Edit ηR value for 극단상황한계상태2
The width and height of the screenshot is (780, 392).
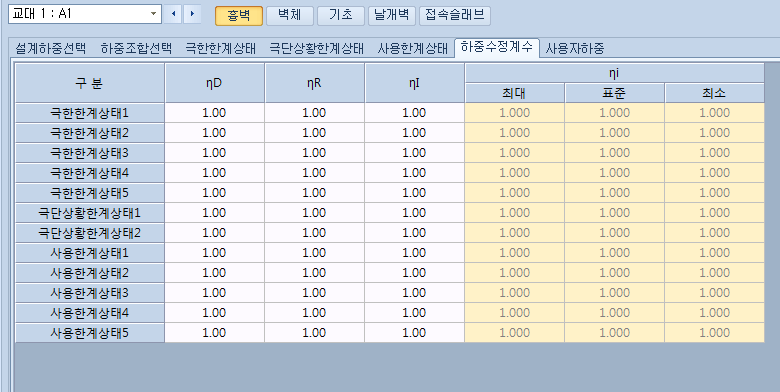tap(314, 233)
